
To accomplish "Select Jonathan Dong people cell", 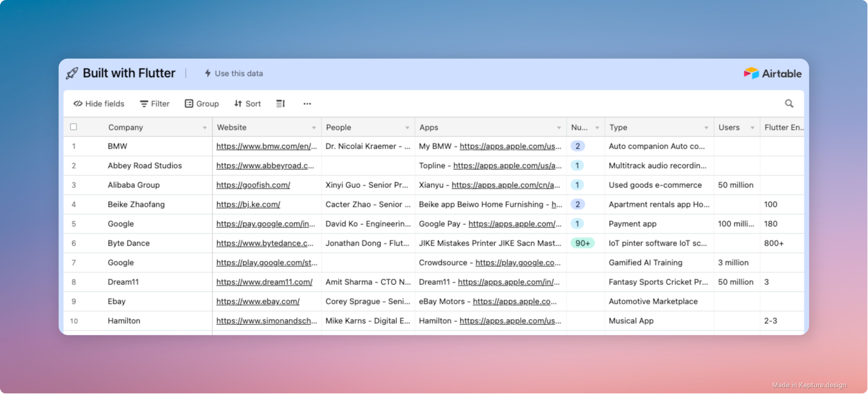I will (368, 243).
